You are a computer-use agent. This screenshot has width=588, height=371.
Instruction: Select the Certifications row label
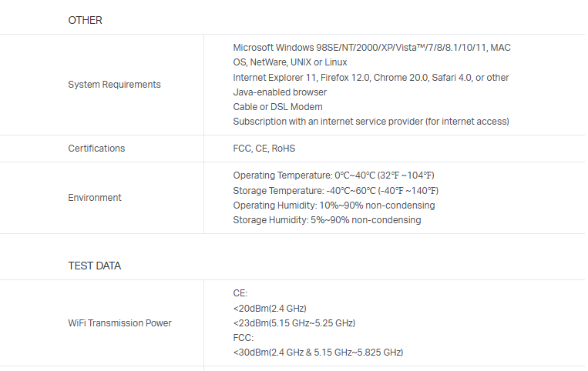point(96,149)
